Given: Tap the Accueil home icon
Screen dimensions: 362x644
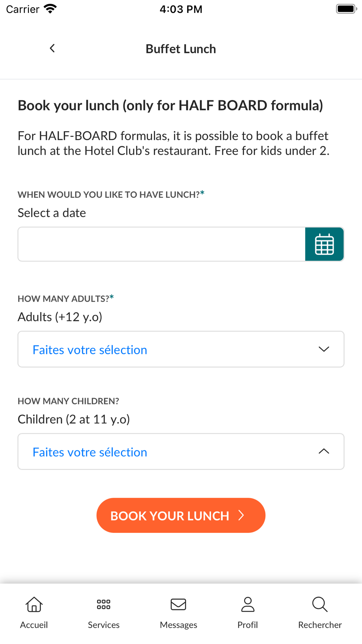Looking at the screenshot, I should click(x=34, y=604).
